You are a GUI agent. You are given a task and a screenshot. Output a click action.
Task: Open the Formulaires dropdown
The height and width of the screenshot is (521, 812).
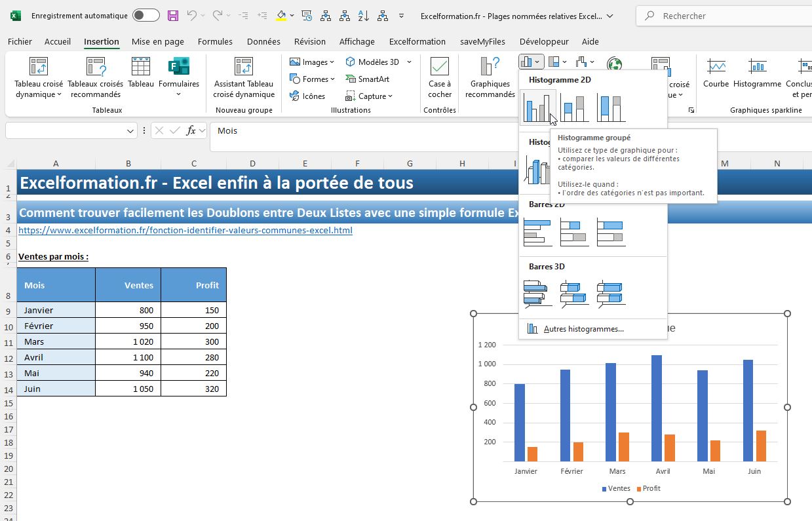pos(179,77)
